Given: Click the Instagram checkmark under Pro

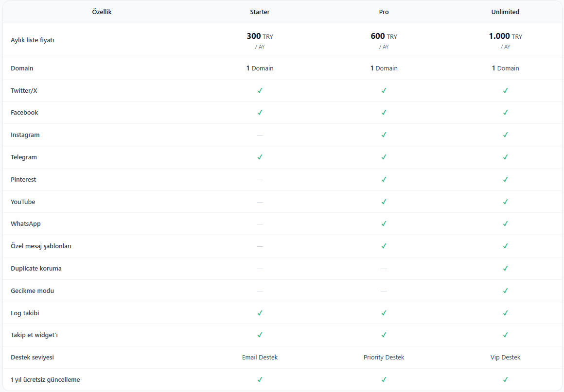Looking at the screenshot, I should point(384,135).
